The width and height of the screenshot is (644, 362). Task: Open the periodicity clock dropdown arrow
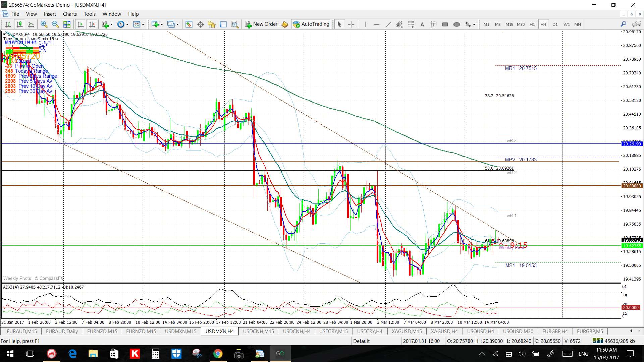click(127, 24)
